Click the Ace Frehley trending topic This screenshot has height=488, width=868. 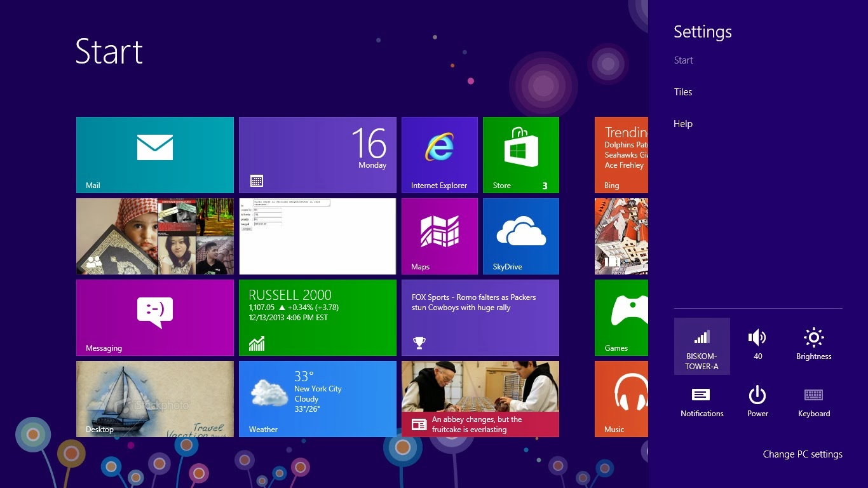[x=624, y=165]
